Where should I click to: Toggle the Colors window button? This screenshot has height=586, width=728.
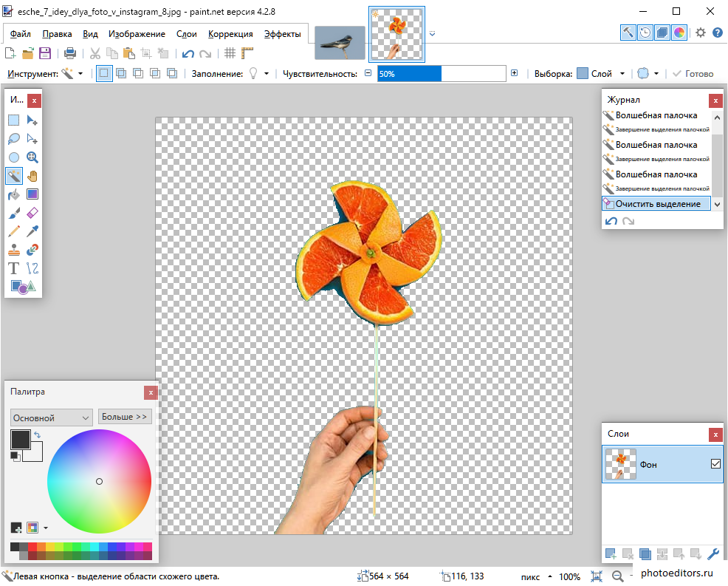pyautogui.click(x=679, y=33)
